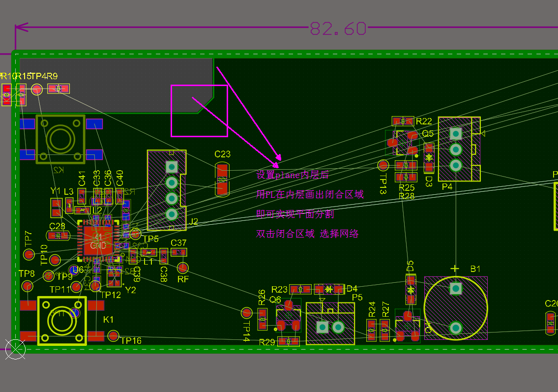This screenshot has height=392, width=558.
Task: Select the R23 resistor footprint
Action: [300, 289]
